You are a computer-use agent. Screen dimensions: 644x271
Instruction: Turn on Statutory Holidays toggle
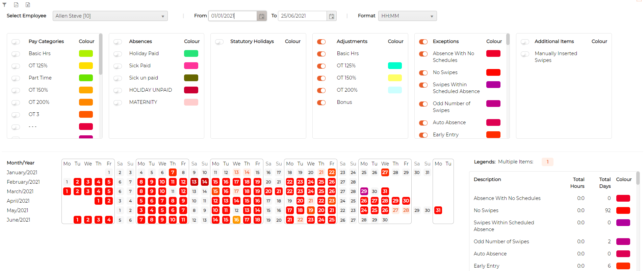[x=220, y=42]
